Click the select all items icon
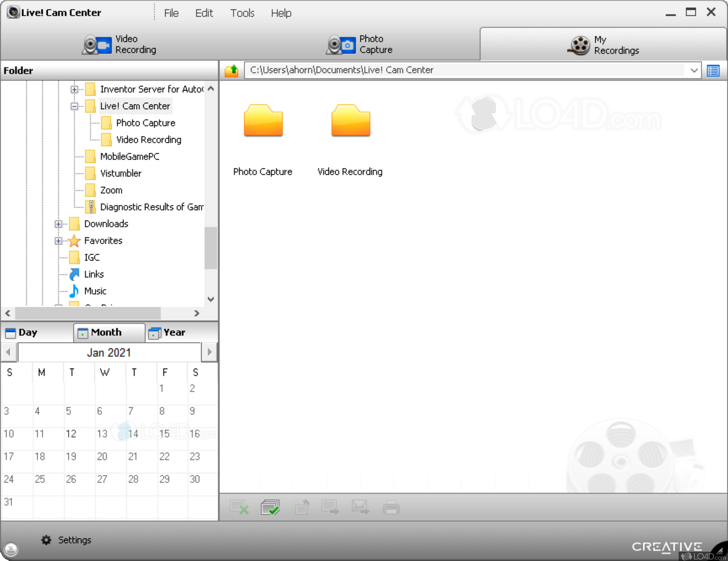728x561 pixels. (270, 508)
